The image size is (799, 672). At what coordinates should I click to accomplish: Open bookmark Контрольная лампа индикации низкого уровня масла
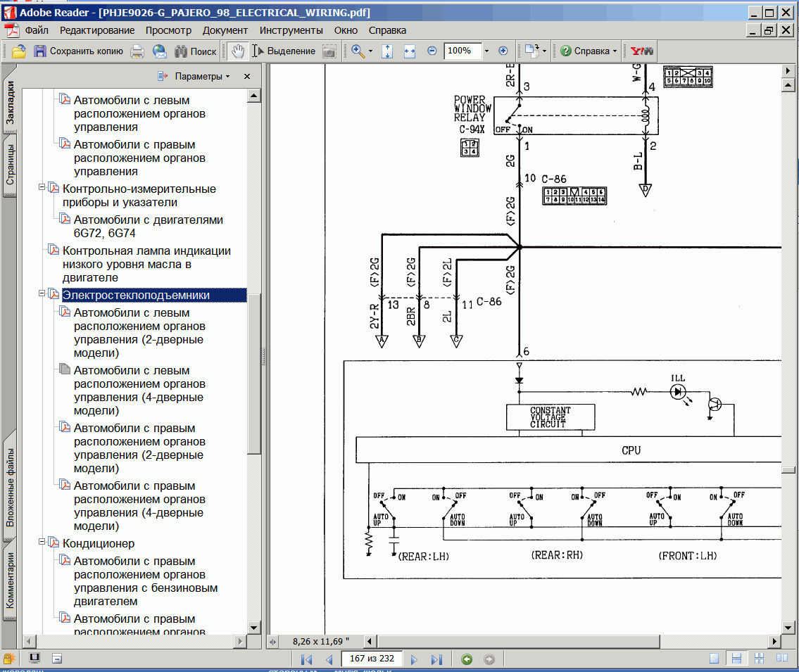point(146,264)
